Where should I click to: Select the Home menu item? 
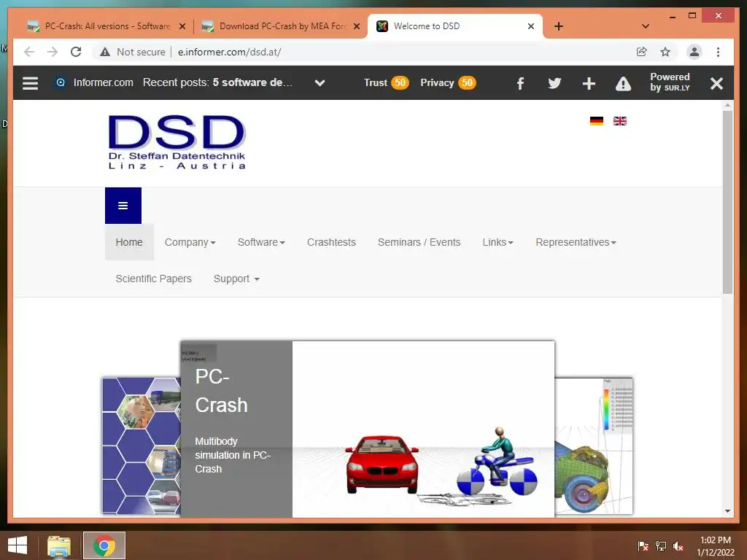129,242
